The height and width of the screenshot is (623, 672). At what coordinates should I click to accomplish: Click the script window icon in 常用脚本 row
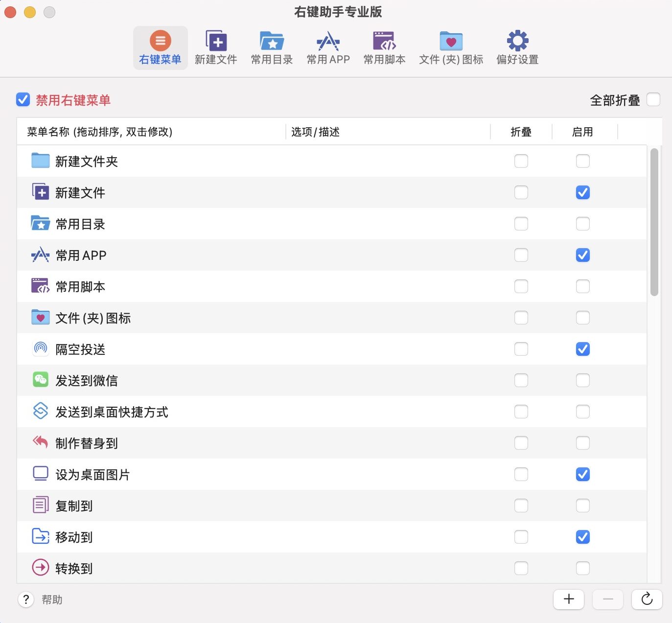coord(41,286)
